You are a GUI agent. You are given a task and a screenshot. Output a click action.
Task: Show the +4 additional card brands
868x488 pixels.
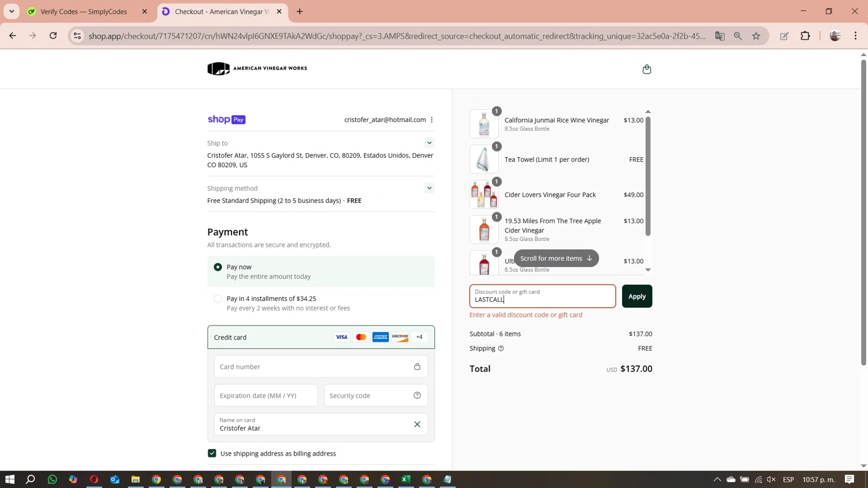420,337
